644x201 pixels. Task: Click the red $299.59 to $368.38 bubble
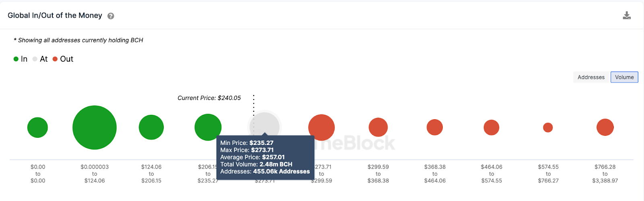pyautogui.click(x=378, y=127)
